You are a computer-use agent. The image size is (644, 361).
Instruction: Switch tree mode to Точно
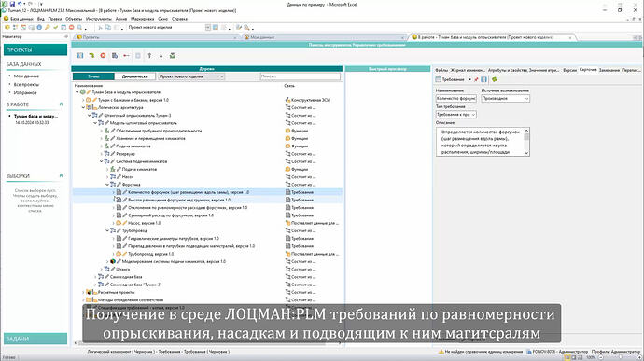pyautogui.click(x=93, y=76)
